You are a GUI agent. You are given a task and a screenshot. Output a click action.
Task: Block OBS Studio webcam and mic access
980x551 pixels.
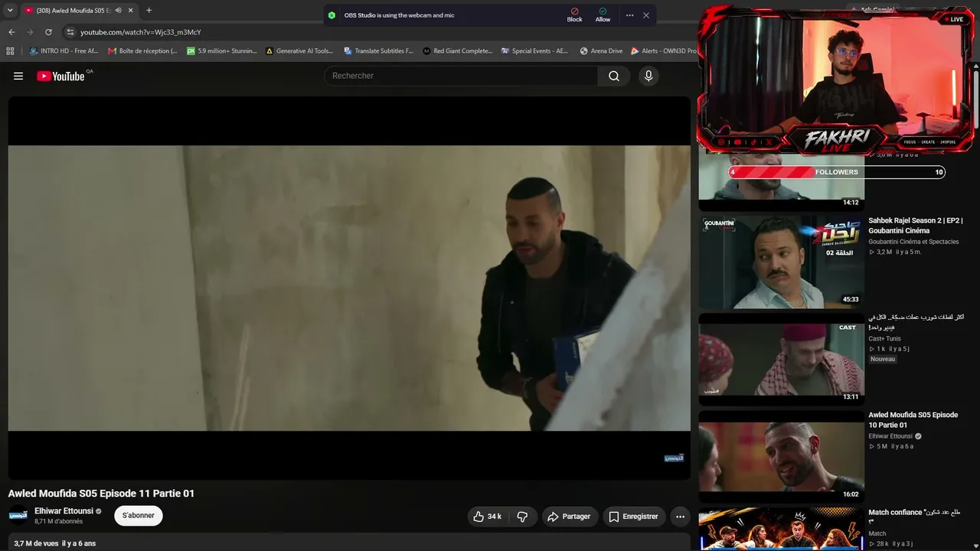point(574,15)
